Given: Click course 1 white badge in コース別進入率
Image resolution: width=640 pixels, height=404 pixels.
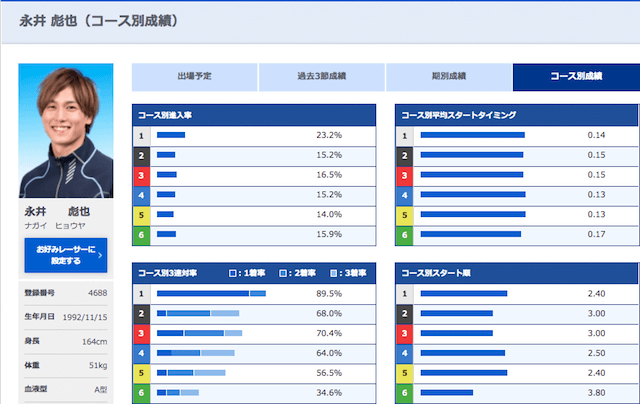Looking at the screenshot, I should click(x=141, y=136).
